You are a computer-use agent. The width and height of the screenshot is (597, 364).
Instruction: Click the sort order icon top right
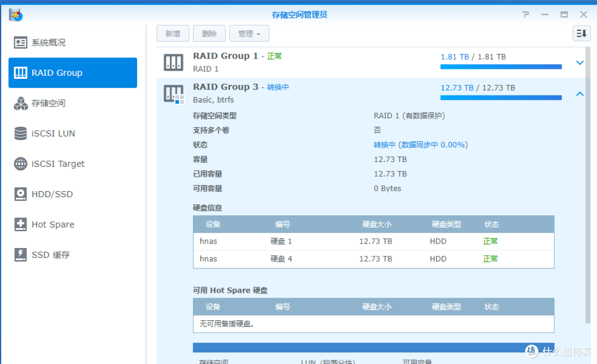(580, 33)
